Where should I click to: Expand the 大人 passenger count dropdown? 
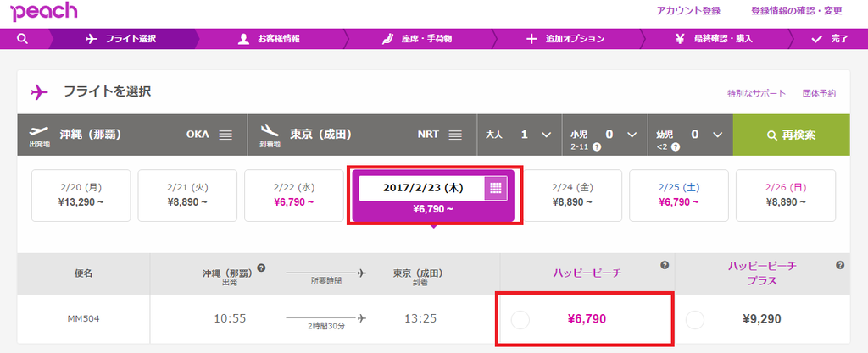click(x=546, y=135)
